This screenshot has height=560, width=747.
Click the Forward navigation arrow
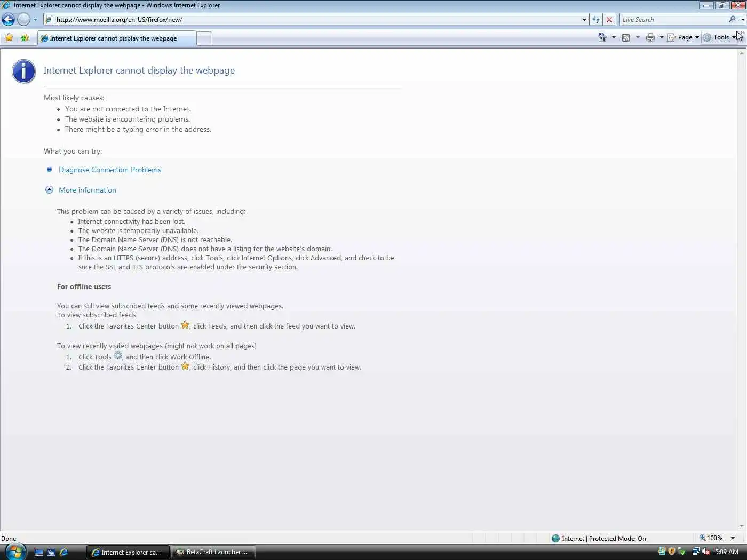pyautogui.click(x=23, y=20)
